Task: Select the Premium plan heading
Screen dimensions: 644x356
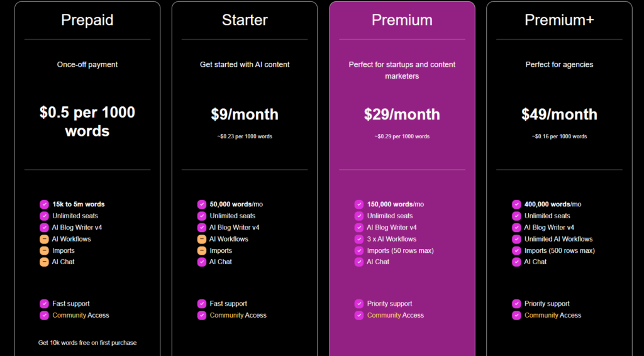Action: point(402,20)
